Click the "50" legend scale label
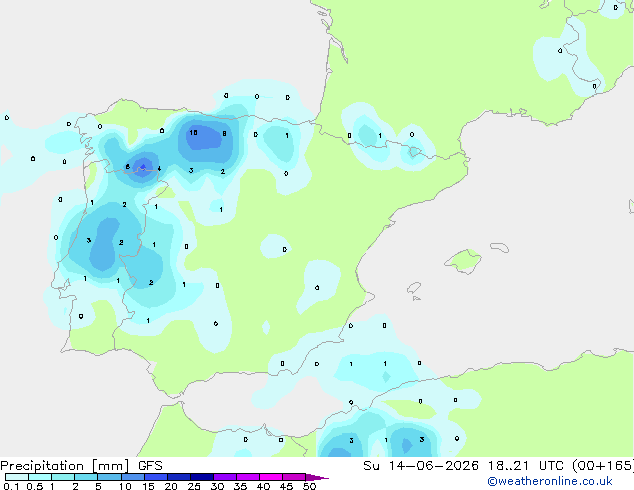Viewport: 634px width, 490px height. pos(309,486)
